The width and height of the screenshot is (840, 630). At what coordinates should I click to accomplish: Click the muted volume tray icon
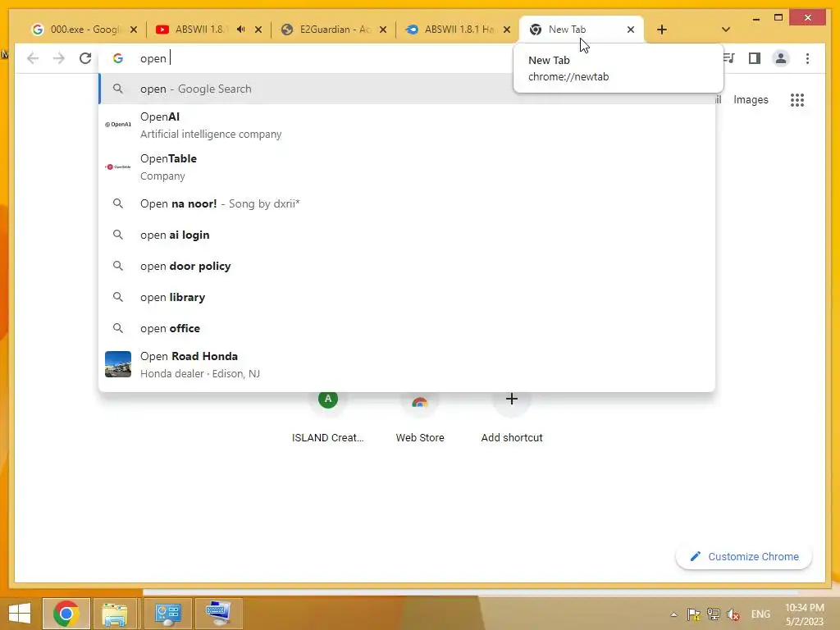coord(733,614)
